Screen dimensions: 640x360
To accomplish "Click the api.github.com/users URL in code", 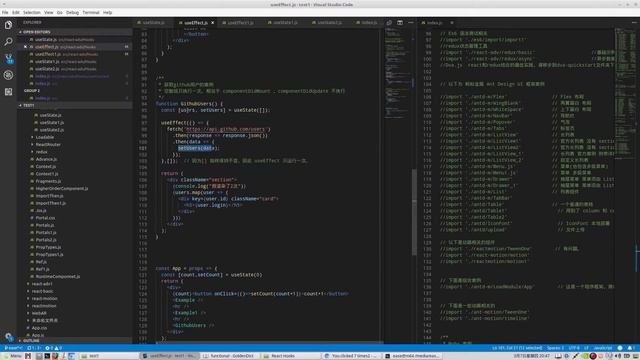I will click(x=225, y=129).
